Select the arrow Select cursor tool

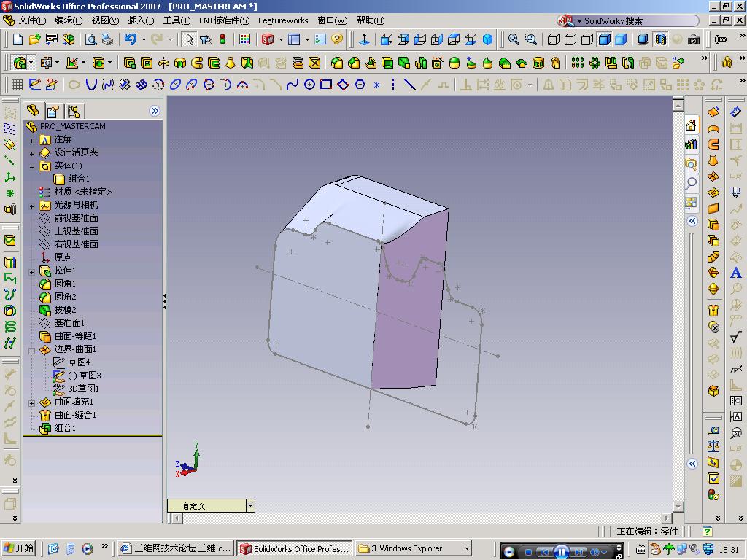click(x=189, y=39)
